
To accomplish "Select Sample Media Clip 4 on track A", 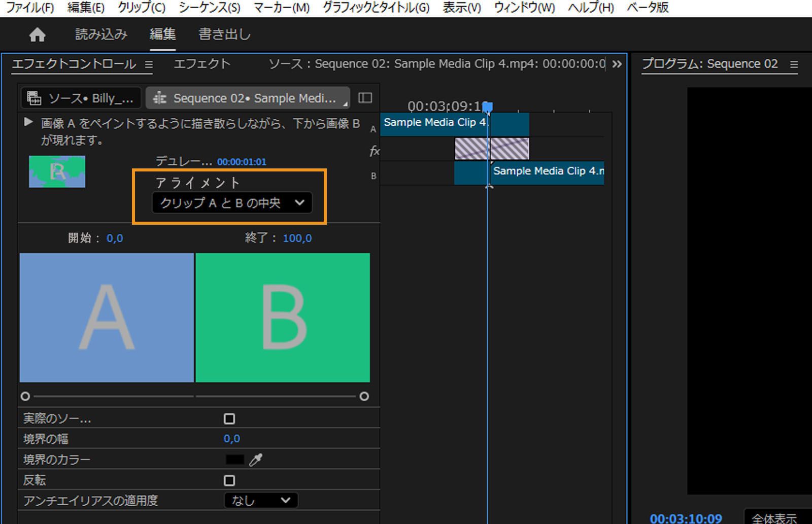I will tap(455, 124).
